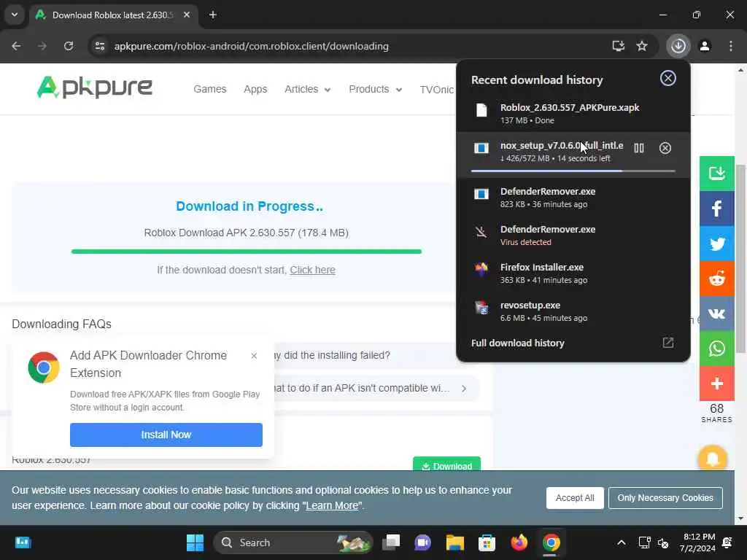747x560 pixels.
Task: Click the nox_setup download progress bar
Action: coord(573,171)
